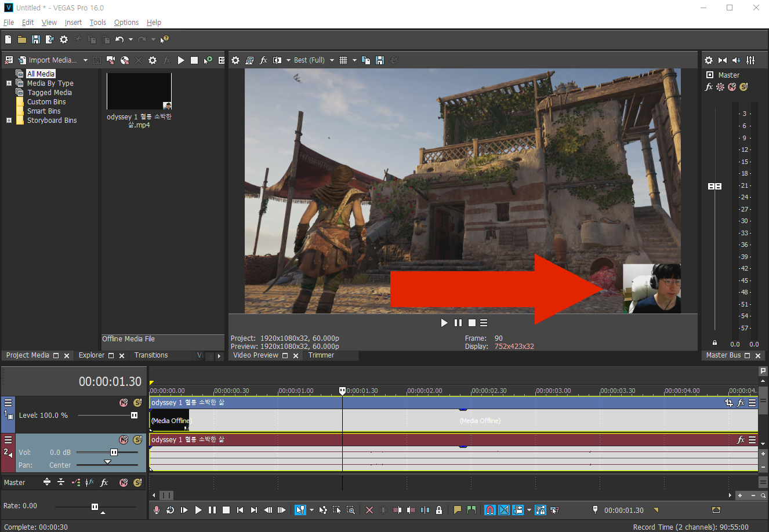The height and width of the screenshot is (532, 769).
Task: Open the Insert menu
Action: click(x=73, y=23)
